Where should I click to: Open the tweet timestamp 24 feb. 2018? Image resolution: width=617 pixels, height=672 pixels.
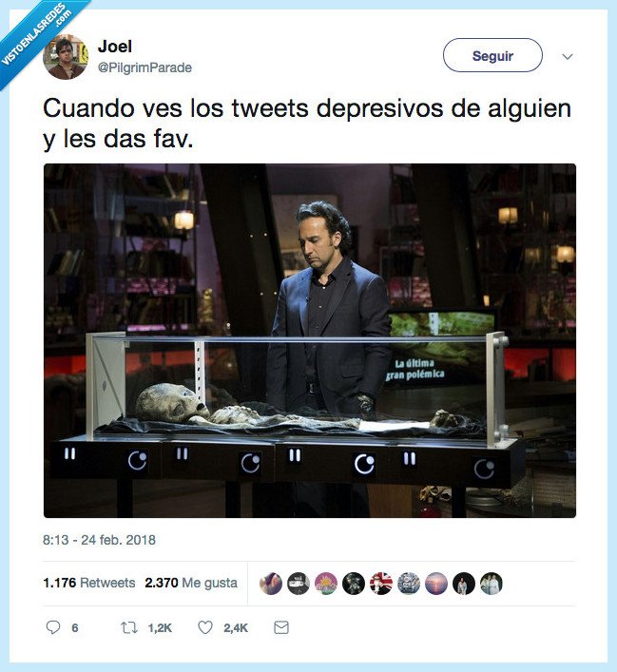click(99, 540)
